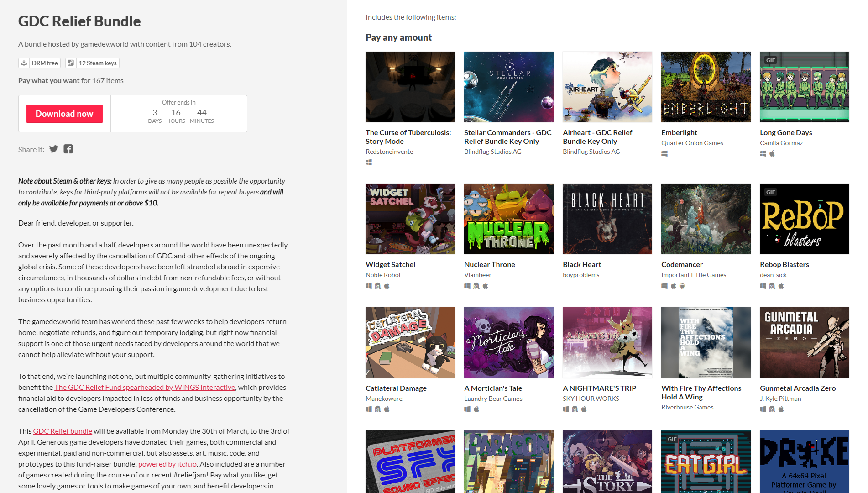This screenshot has width=868, height=493.
Task: Open the Black Heart cover image
Action: [x=607, y=219]
